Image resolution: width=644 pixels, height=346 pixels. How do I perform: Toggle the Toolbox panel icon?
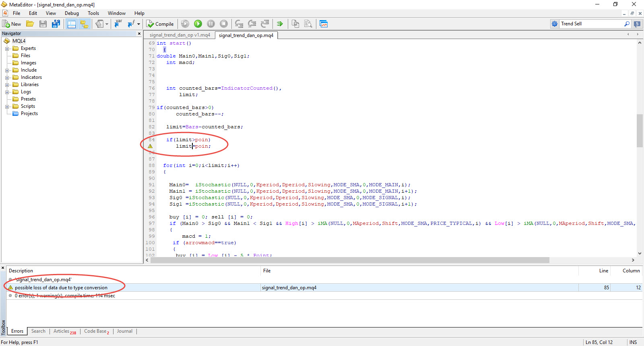pyautogui.click(x=84, y=24)
